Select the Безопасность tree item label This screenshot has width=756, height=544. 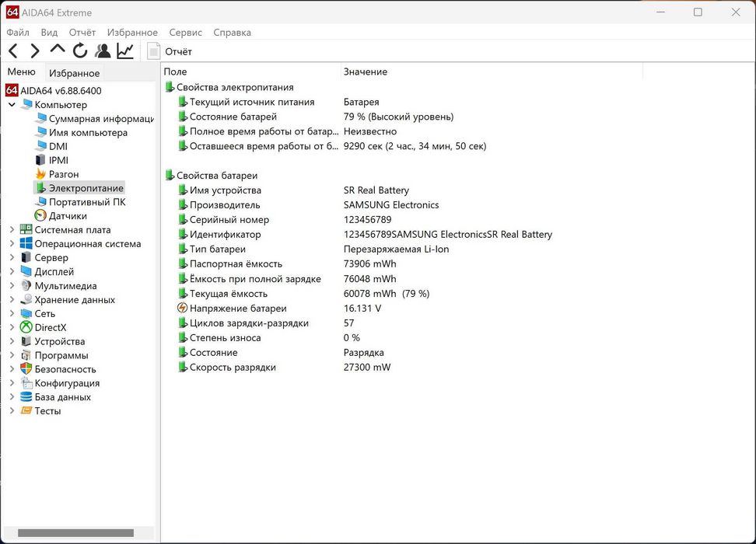pos(65,369)
